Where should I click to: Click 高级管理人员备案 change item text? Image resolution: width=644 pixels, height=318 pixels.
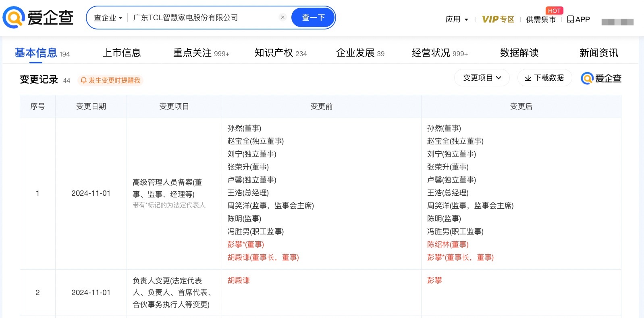point(167,188)
